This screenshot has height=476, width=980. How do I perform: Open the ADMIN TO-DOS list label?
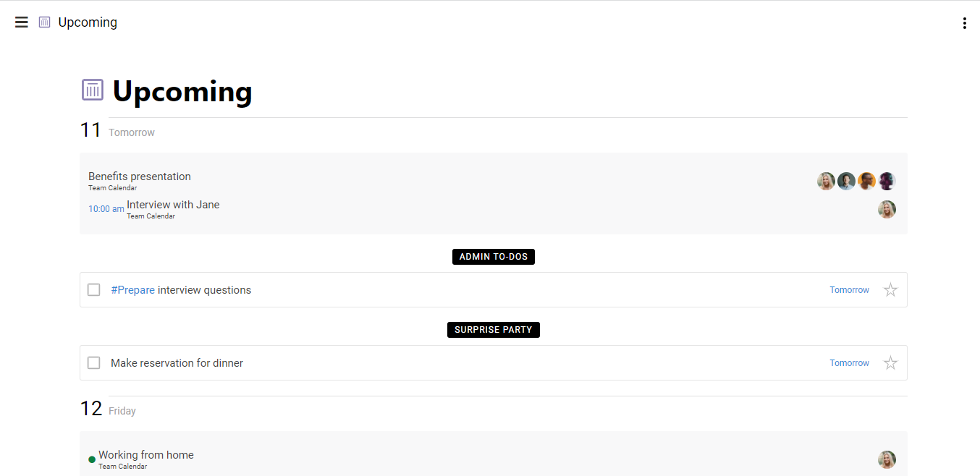pos(493,257)
